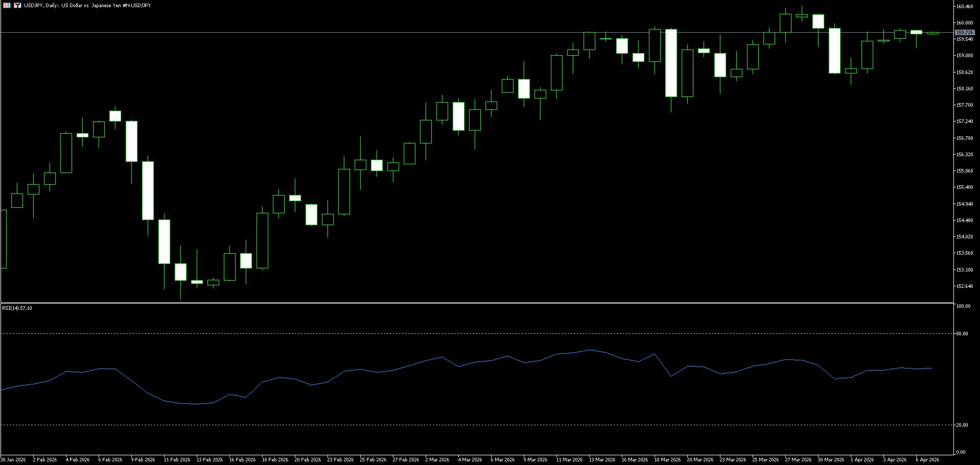Viewport: 980px width, 465px height.
Task: Click the 160.000 price scale label
Action: point(965,23)
